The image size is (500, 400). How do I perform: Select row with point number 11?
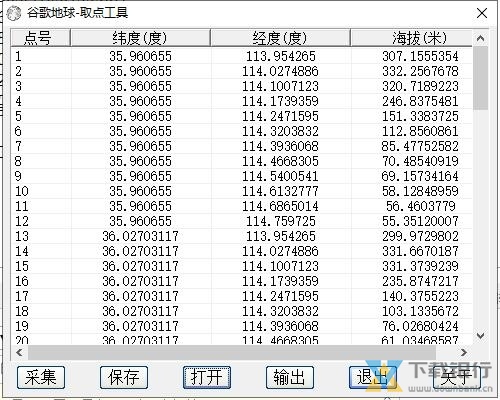(242, 206)
